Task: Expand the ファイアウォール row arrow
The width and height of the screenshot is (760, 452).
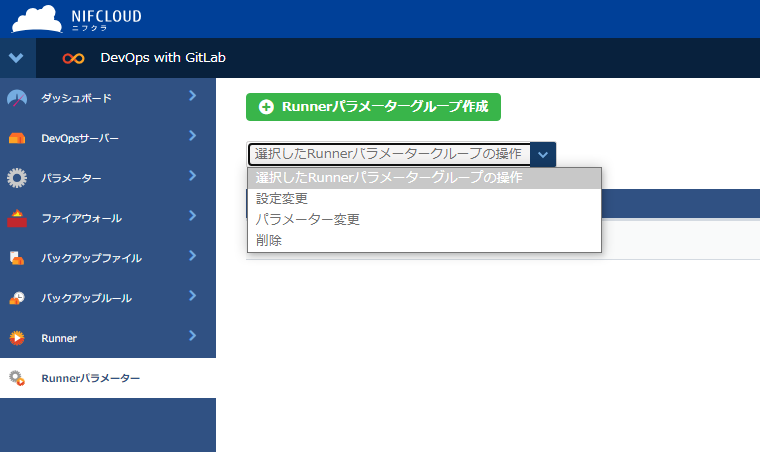Action: [192, 216]
